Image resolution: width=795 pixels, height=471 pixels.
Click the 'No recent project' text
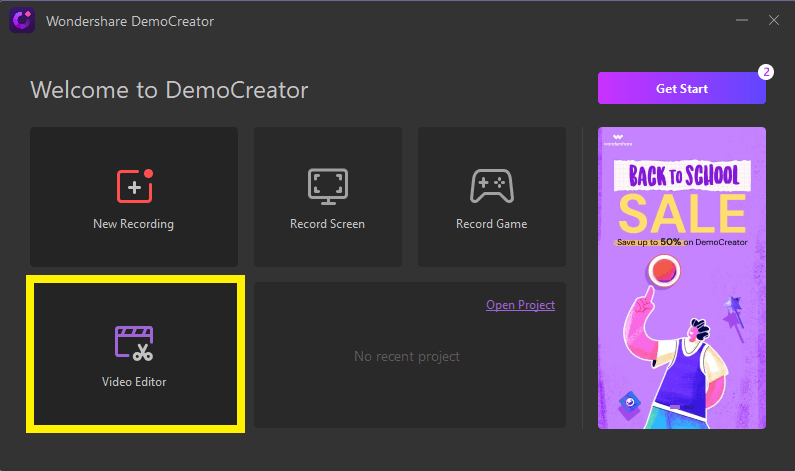coord(407,356)
